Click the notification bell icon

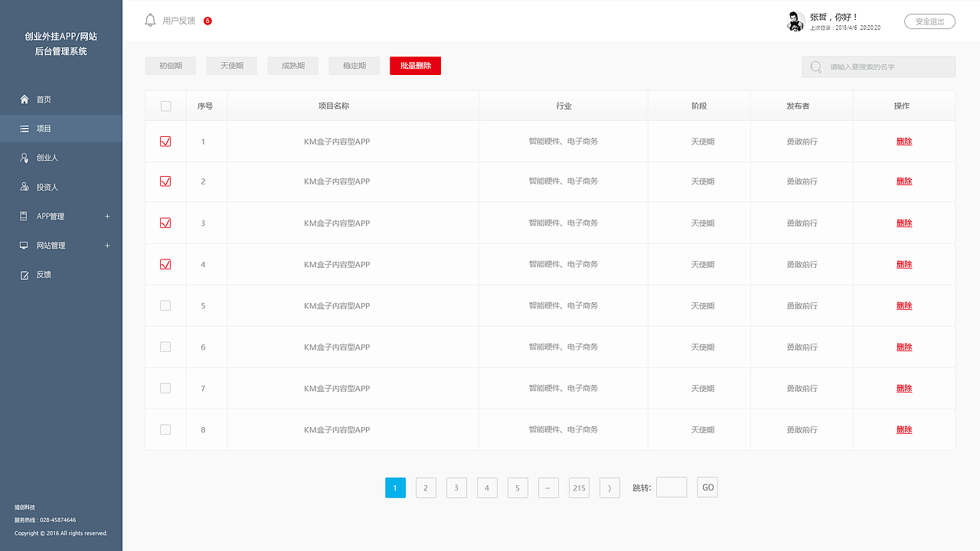point(150,21)
